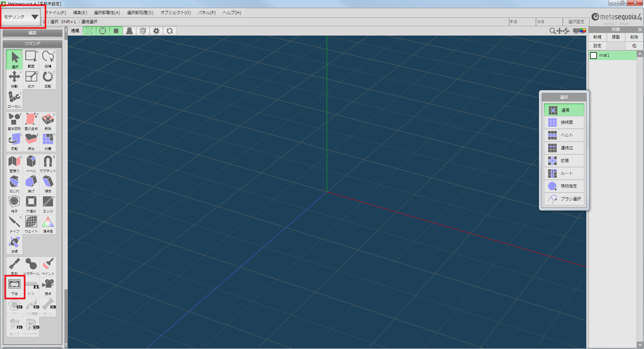Toggle grid floor display icon

coord(129,31)
